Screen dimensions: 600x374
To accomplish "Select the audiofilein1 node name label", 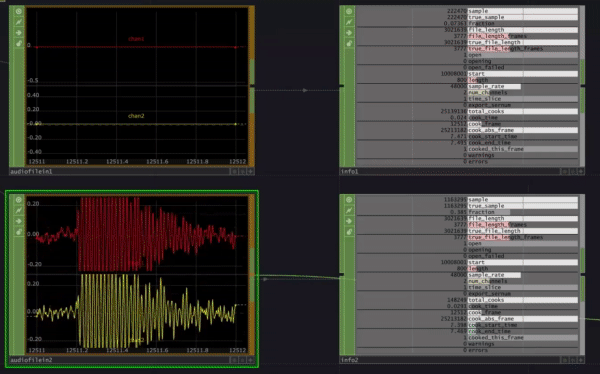I will pos(31,171).
